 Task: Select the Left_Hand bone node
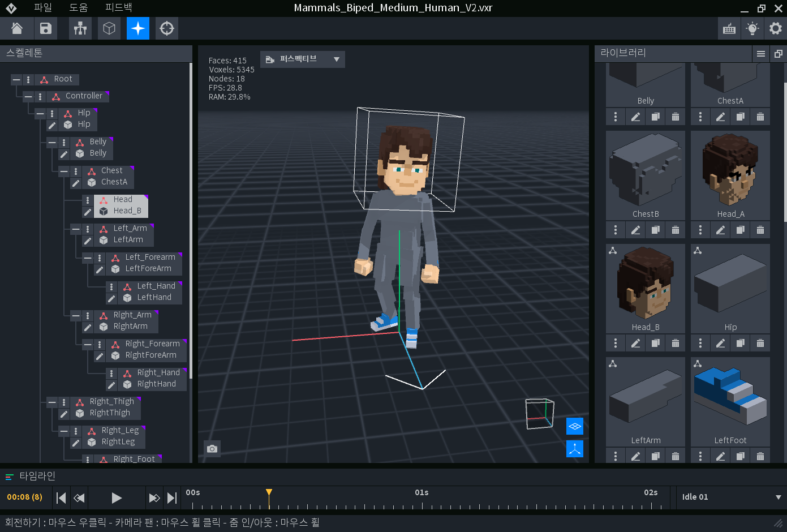click(x=150, y=286)
